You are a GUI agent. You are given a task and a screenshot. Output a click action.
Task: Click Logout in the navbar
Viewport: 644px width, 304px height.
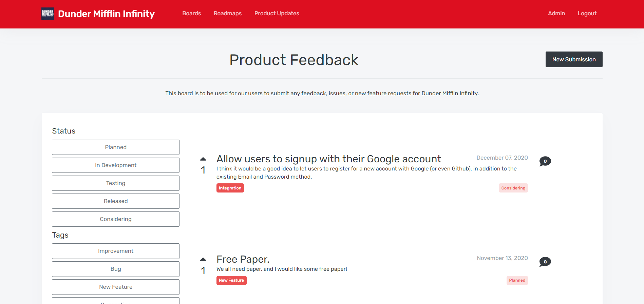coord(587,14)
